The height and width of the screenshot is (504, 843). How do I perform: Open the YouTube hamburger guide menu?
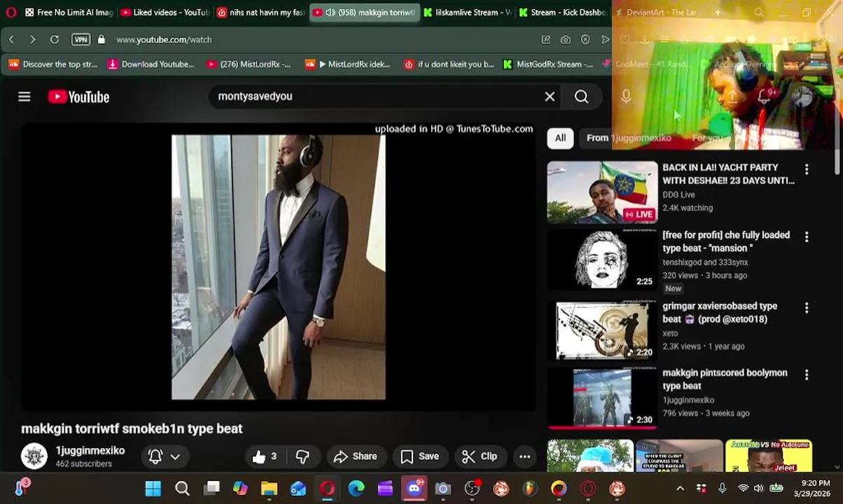pos(25,97)
